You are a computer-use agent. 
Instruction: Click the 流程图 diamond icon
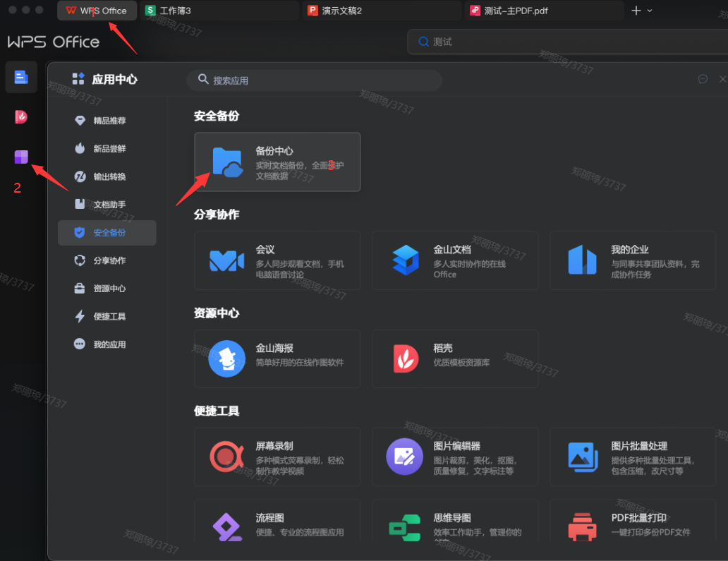pyautogui.click(x=226, y=527)
